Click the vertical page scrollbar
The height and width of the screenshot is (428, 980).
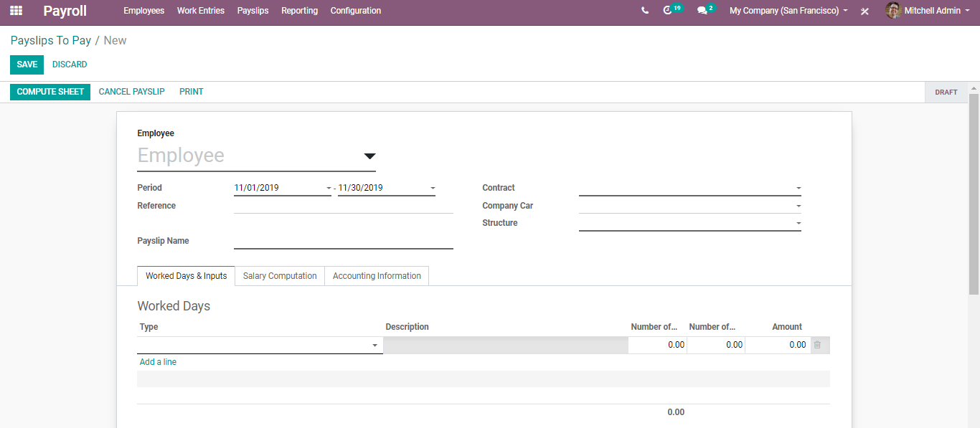(974, 194)
